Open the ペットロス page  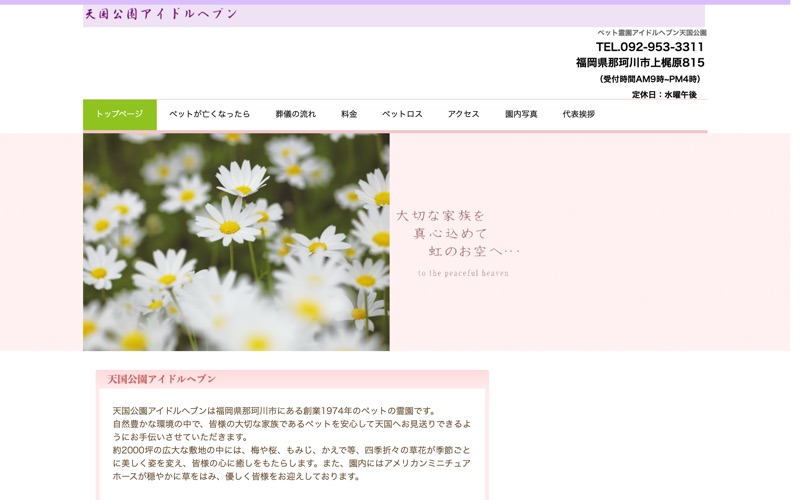[x=402, y=114]
